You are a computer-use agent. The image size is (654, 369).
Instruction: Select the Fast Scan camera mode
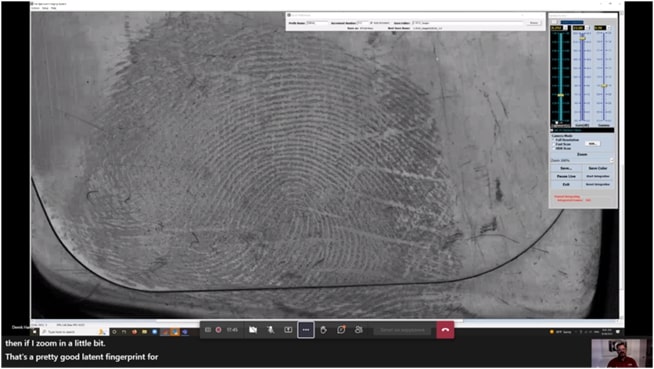[x=562, y=144]
